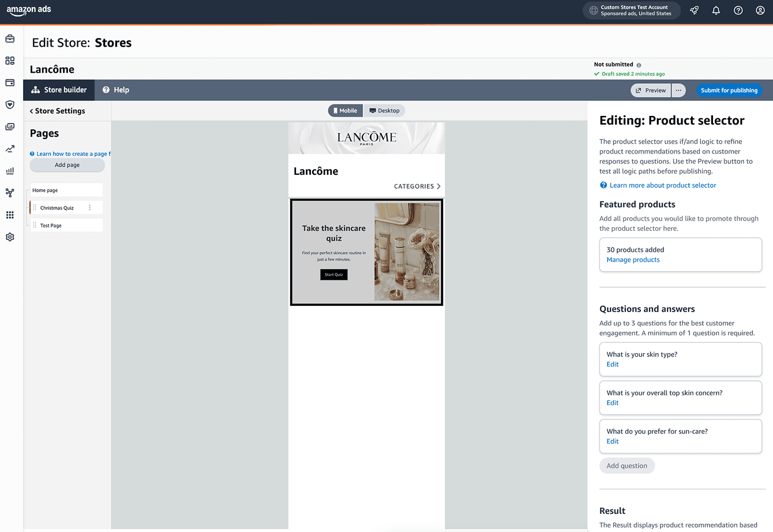This screenshot has height=532, width=773.
Task: Click the 30 products added text
Action: pyautogui.click(x=635, y=250)
